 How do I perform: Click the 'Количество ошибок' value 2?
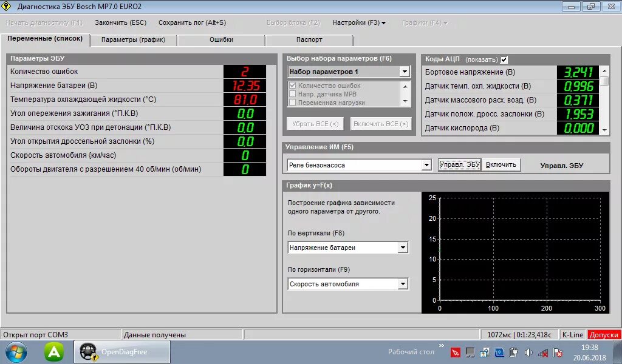245,72
